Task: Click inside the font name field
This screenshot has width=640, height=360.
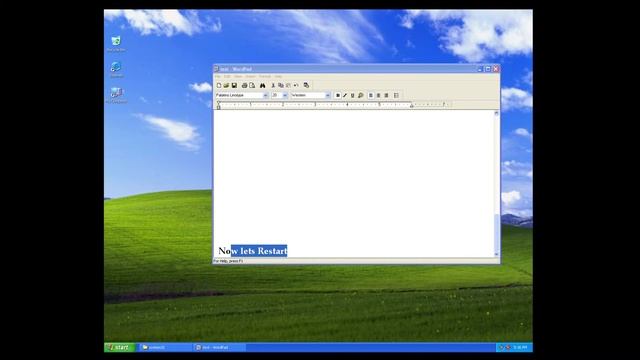Action: pyautogui.click(x=239, y=95)
